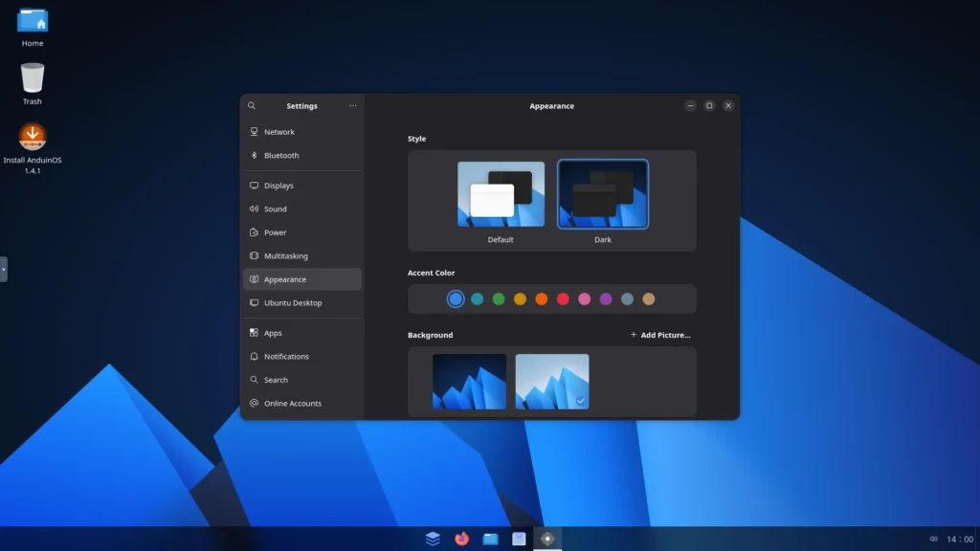This screenshot has width=980, height=551.
Task: Choose the blue accent color
Action: (x=456, y=299)
